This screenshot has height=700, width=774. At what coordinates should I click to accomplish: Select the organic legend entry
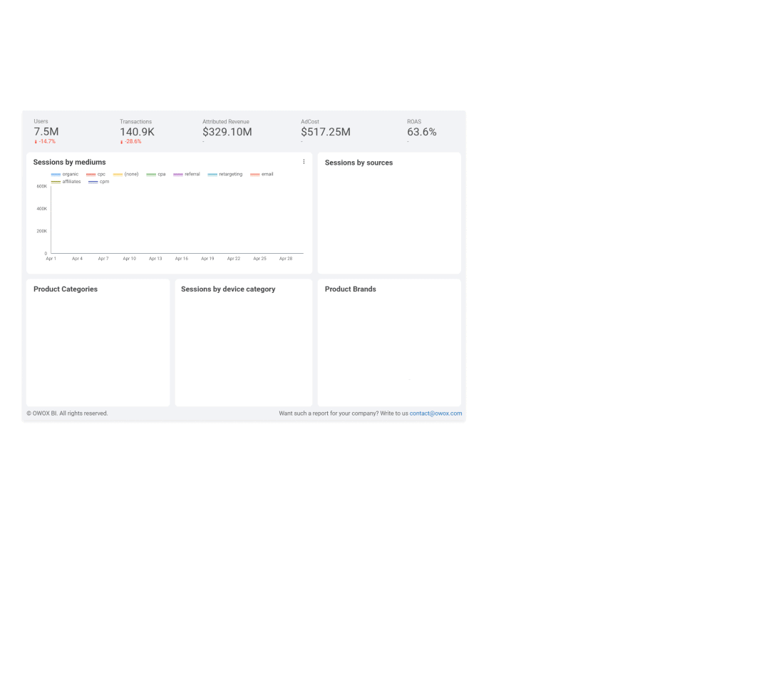65,174
